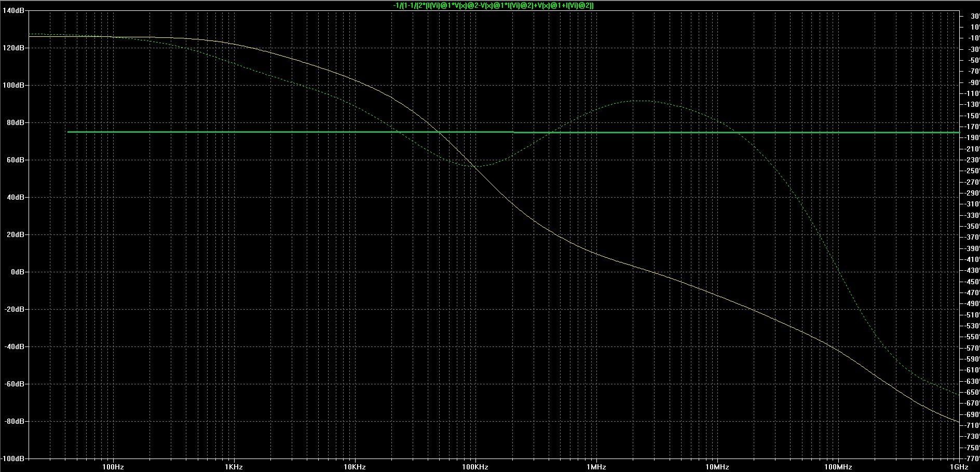980x472 pixels.
Task: Select the -330° phase axis label
Action: tap(972, 215)
